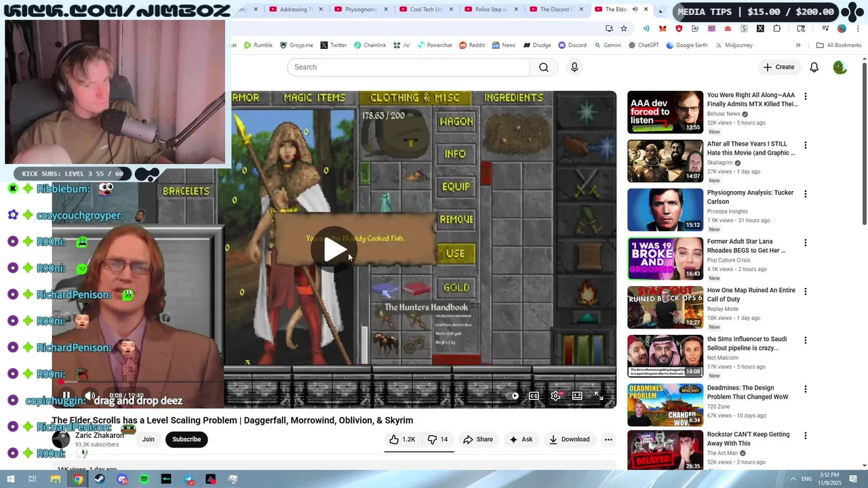Open more options for Replay Mode video
This screenshot has width=868, height=488.
(805, 291)
